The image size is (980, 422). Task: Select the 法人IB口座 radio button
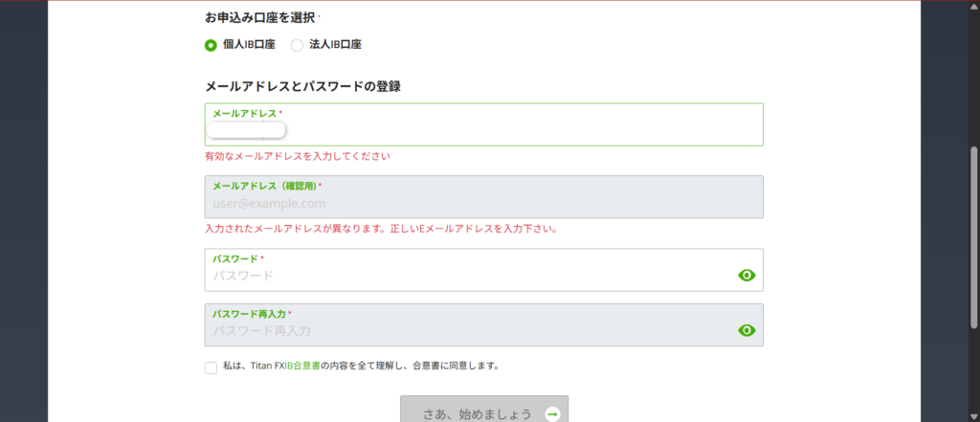coord(298,45)
